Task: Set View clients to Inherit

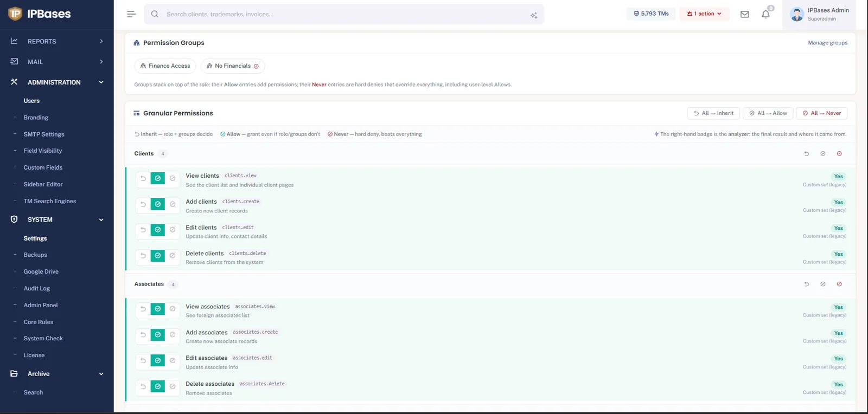Action: [x=143, y=178]
